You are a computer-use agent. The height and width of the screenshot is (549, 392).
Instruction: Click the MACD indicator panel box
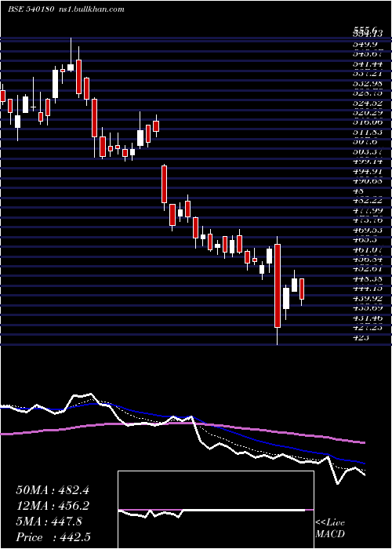[216, 510]
